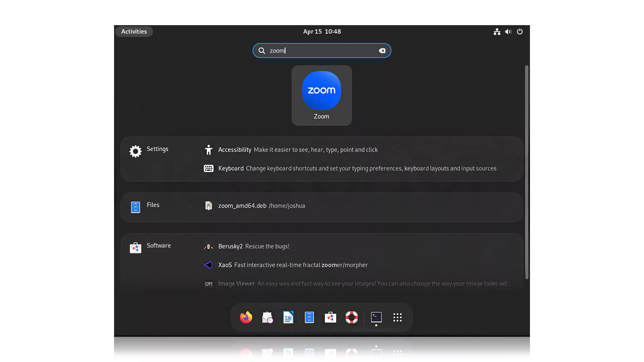Open Software from the dock
Image resolution: width=644 pixels, height=362 pixels.
click(330, 317)
